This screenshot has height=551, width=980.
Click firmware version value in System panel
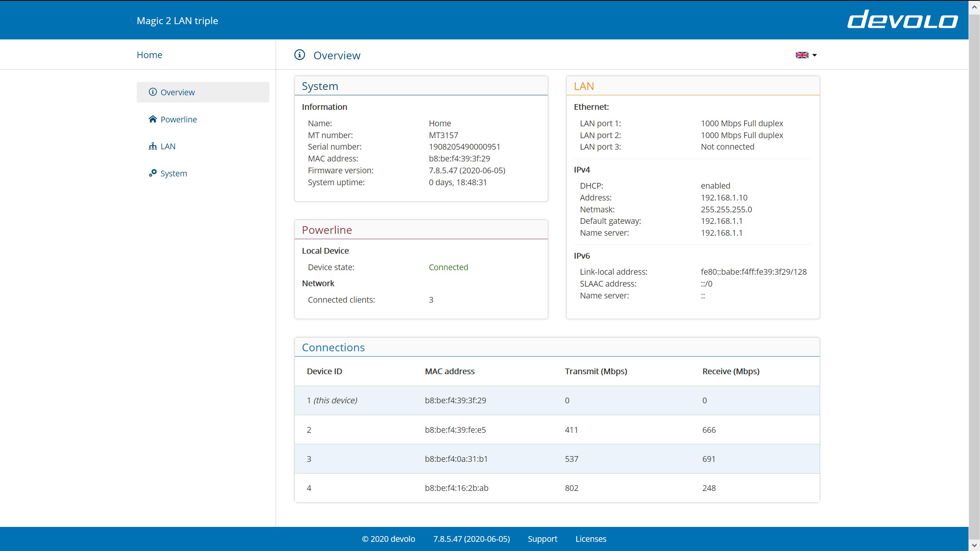pos(467,170)
